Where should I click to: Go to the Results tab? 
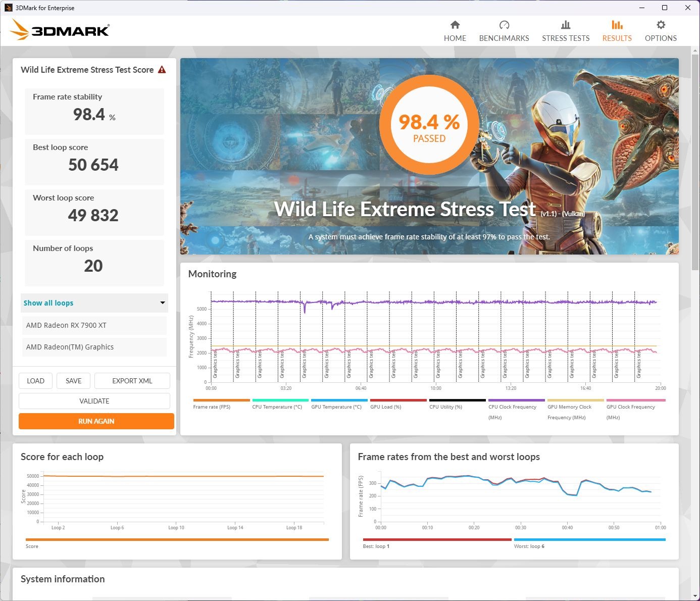pyautogui.click(x=617, y=31)
